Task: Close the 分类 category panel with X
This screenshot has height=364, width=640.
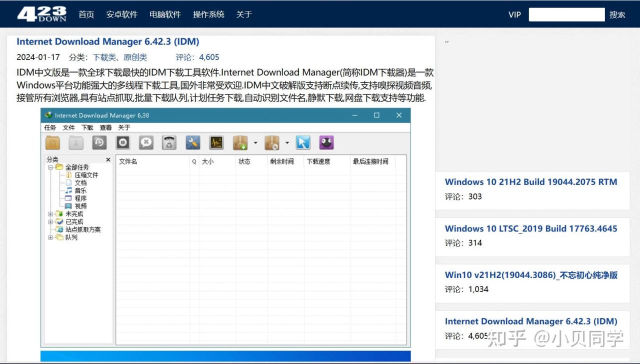Action: coord(108,159)
